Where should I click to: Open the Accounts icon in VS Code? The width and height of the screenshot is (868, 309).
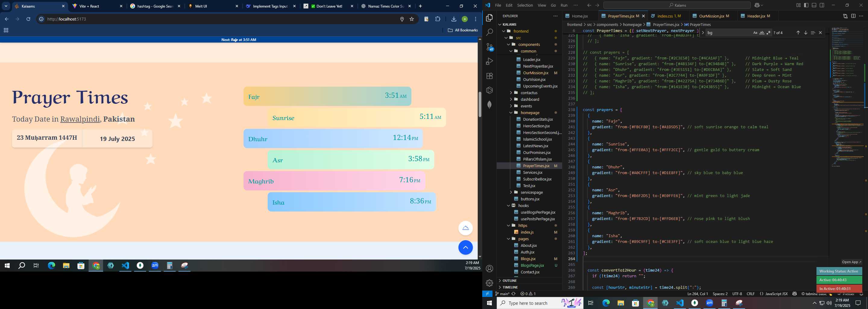click(x=489, y=269)
